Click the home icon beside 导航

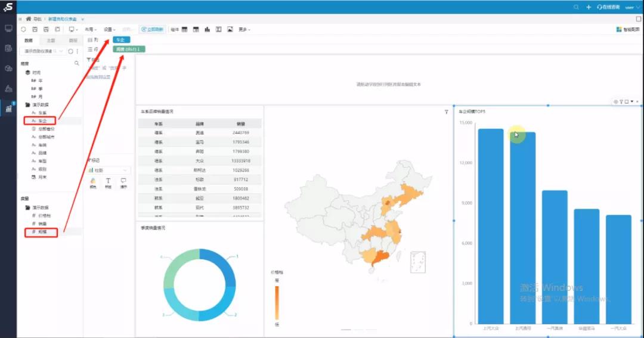29,19
